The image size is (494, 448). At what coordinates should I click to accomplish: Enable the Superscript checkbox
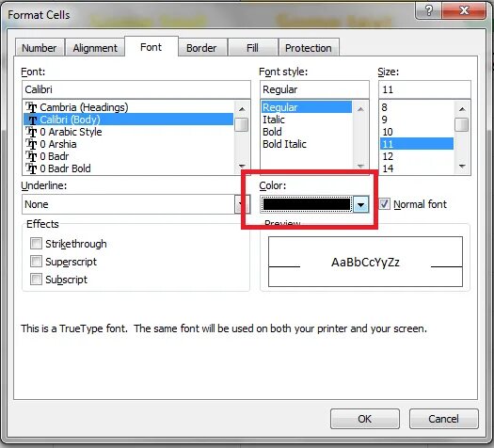pyautogui.click(x=36, y=261)
